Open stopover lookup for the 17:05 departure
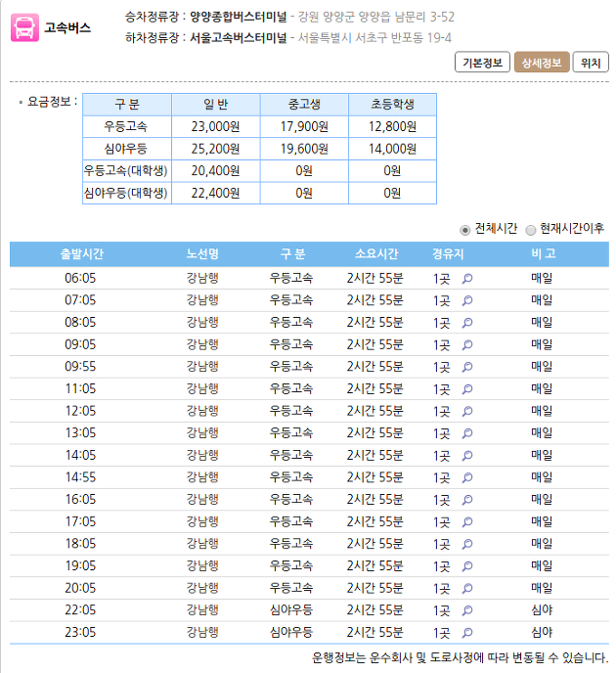 467,522
